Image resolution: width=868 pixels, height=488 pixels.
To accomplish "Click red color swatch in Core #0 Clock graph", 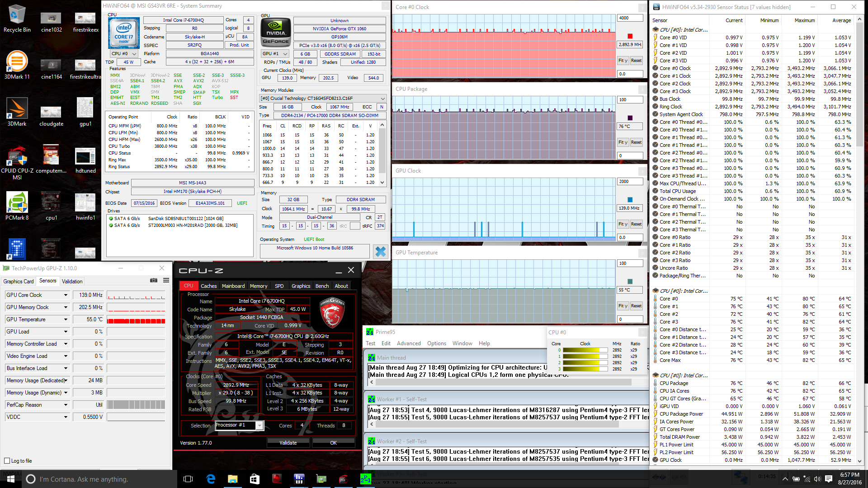I will point(630,36).
